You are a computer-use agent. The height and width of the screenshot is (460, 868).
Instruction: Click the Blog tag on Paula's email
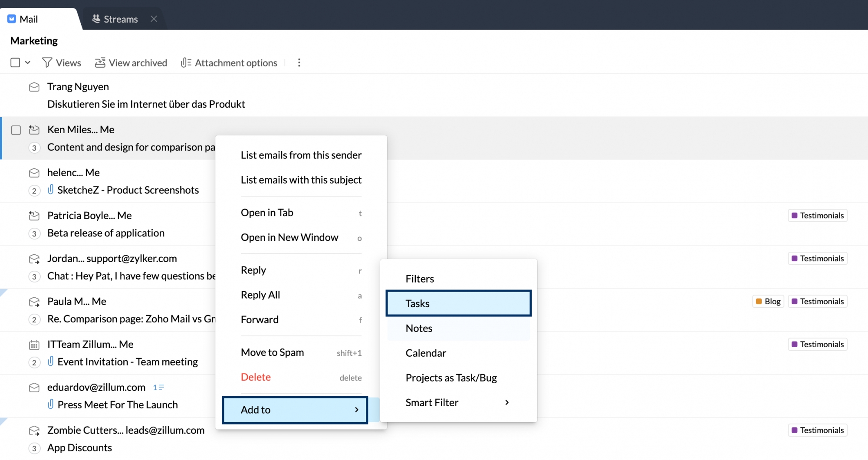pos(768,302)
